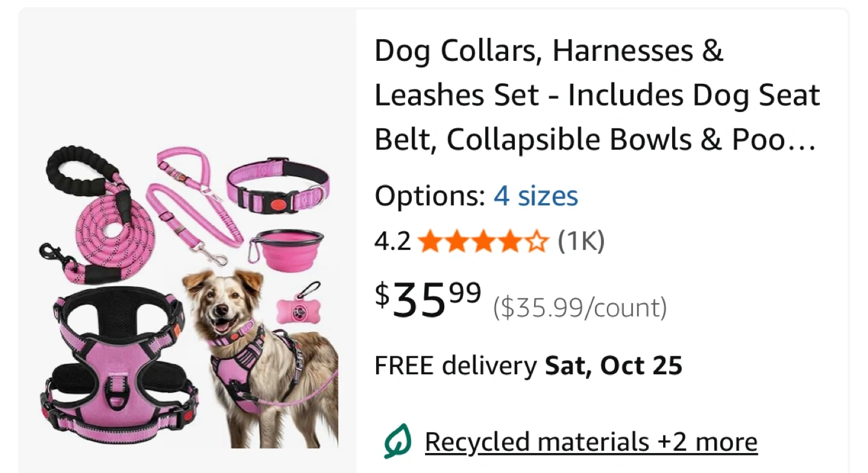Open "Recycled materials +2 more" link
The width and height of the screenshot is (868, 473).
click(x=591, y=442)
